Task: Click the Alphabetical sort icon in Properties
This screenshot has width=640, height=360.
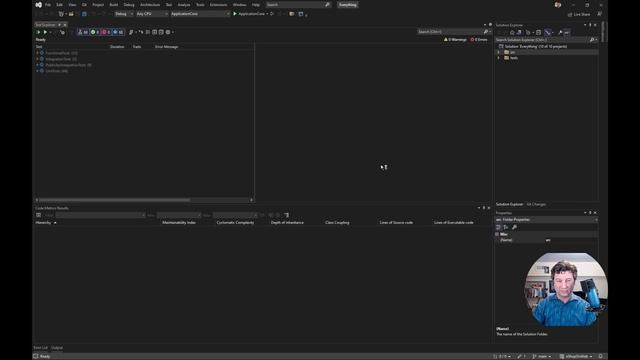Action: tap(506, 227)
